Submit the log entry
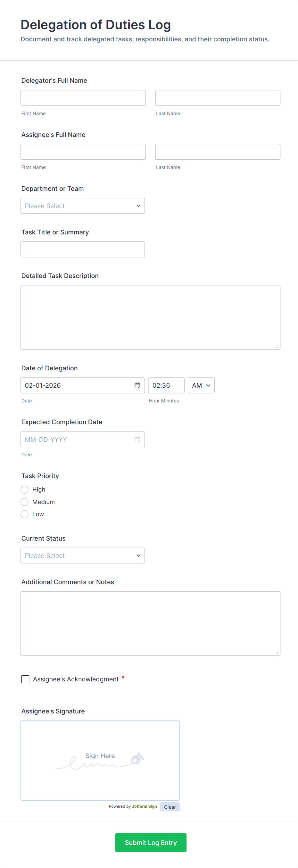 pos(151,842)
